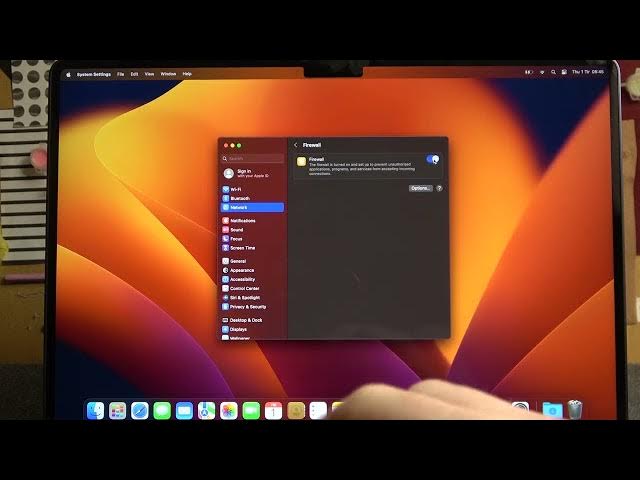Open Safari from the Dock
This screenshot has height=480, width=640.
140,410
